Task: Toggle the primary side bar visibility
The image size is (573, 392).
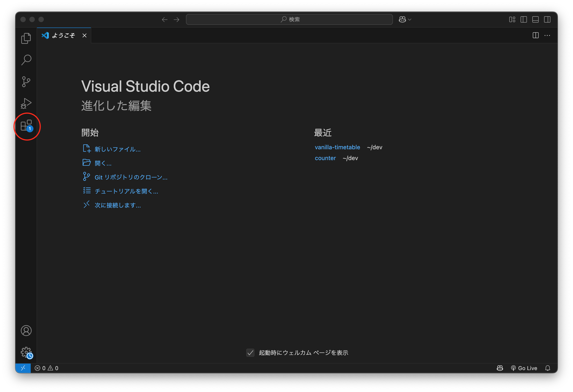Action: 524,19
